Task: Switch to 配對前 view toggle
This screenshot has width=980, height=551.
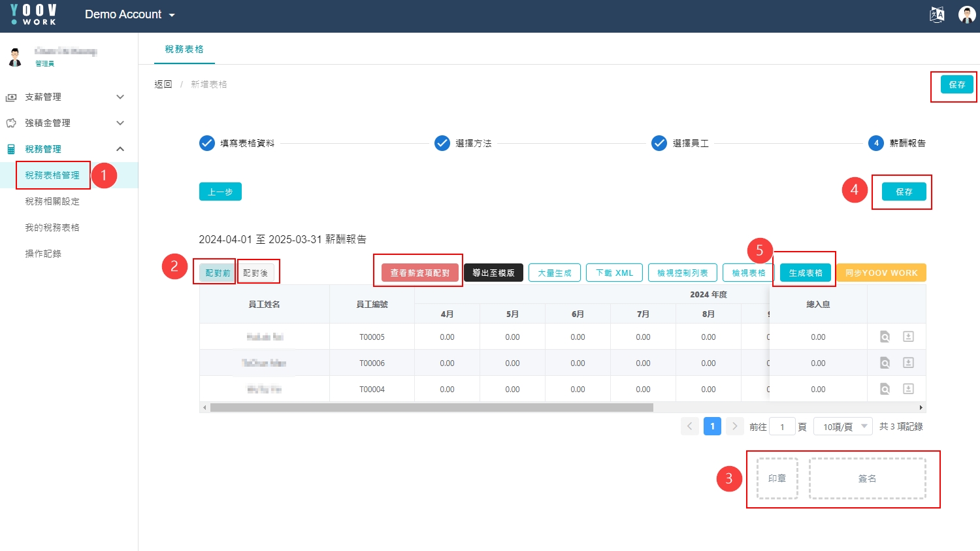Action: pos(218,273)
